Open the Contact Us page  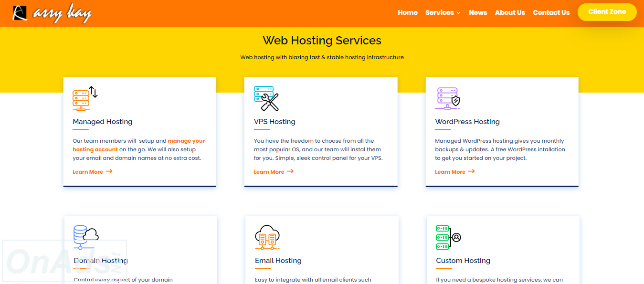[551, 13]
